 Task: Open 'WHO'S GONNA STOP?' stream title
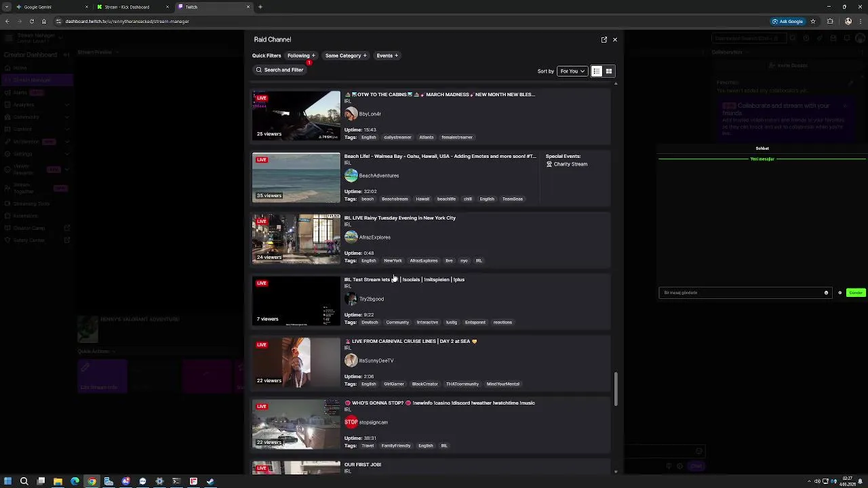(439, 403)
